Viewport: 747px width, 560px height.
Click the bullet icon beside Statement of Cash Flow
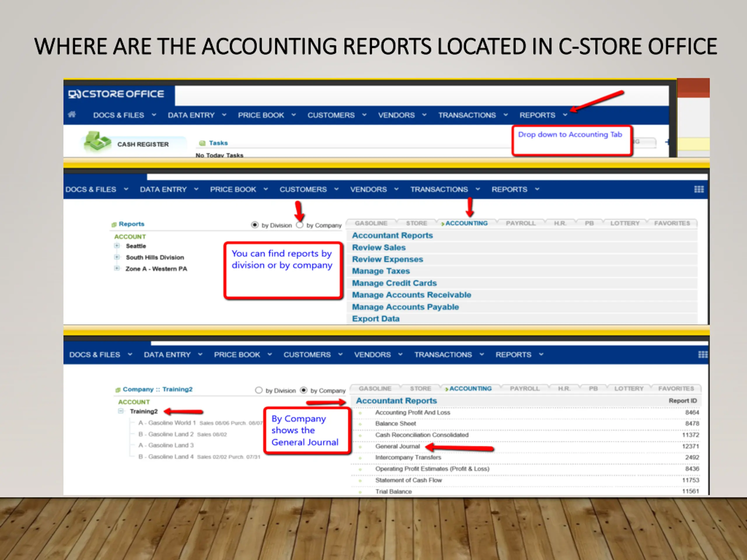pyautogui.click(x=360, y=481)
